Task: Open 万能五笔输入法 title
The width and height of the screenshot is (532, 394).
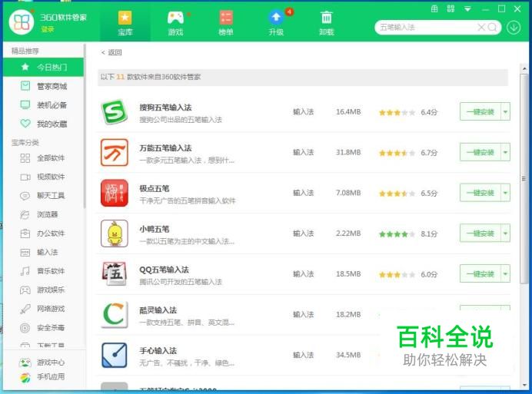Action: 165,147
